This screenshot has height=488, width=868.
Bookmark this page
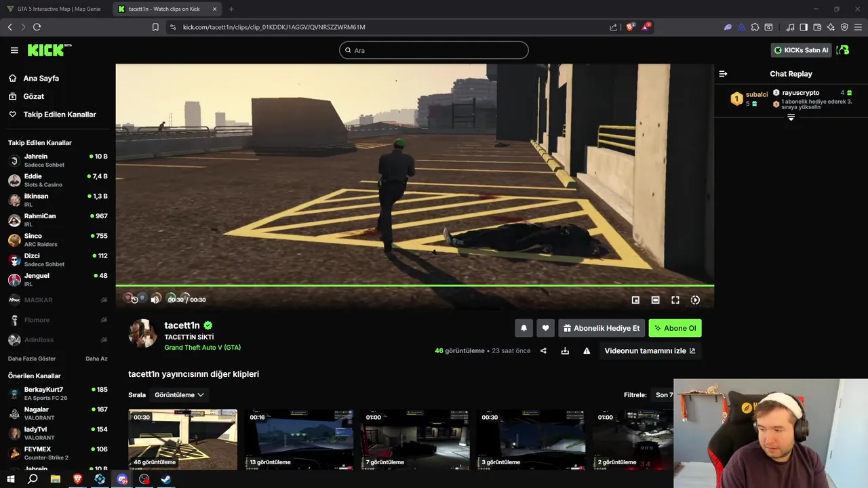[155, 27]
